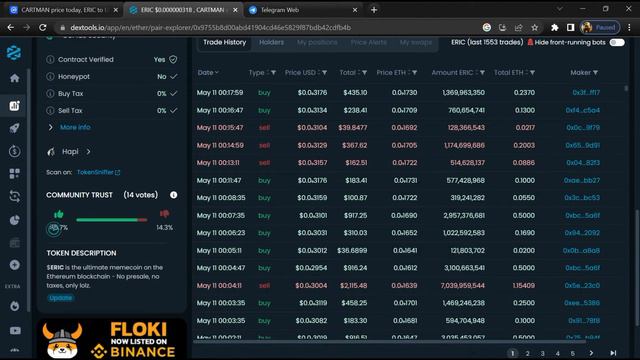Go to trade history page 2
This screenshot has width=640, height=360.
pos(527,353)
